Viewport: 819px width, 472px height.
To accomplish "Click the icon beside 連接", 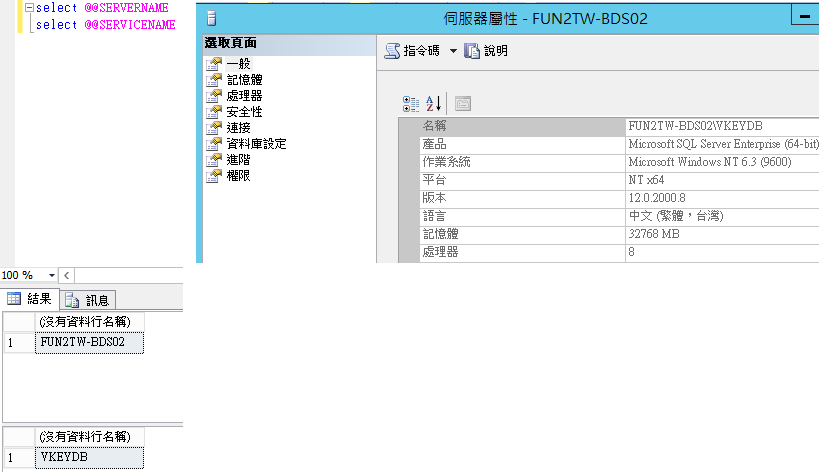I will (214, 128).
